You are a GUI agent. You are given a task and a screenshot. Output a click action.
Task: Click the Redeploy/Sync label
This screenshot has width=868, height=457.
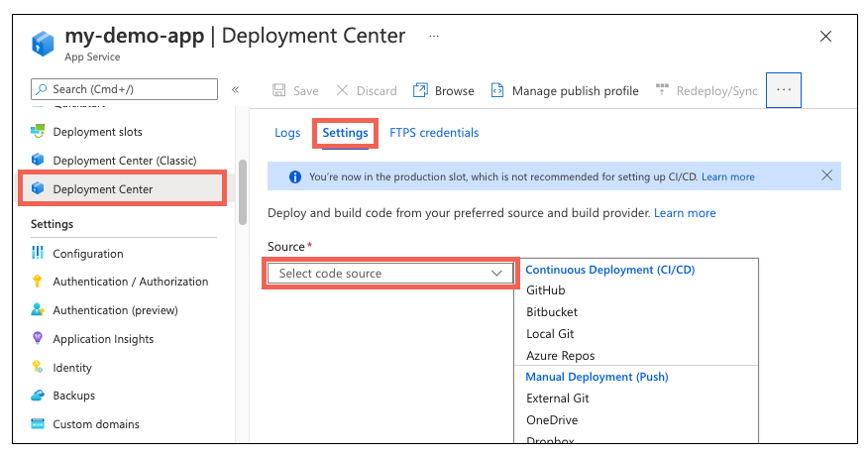point(716,91)
